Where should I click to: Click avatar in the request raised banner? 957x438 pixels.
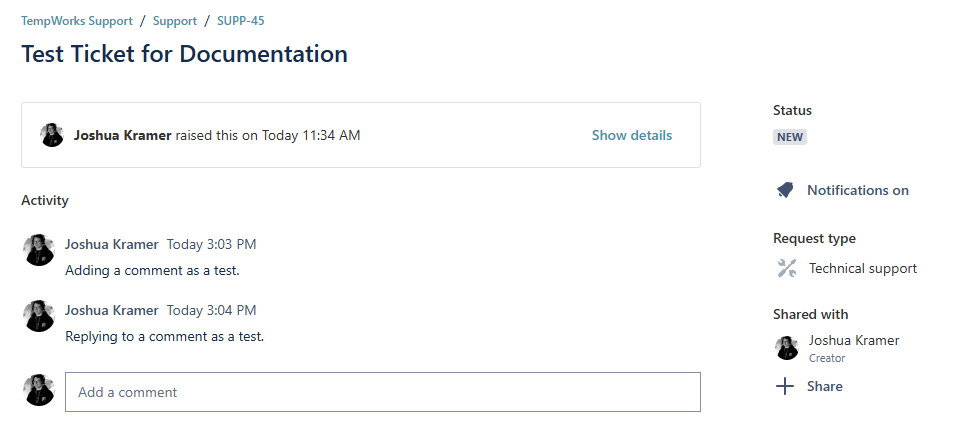[x=52, y=135]
